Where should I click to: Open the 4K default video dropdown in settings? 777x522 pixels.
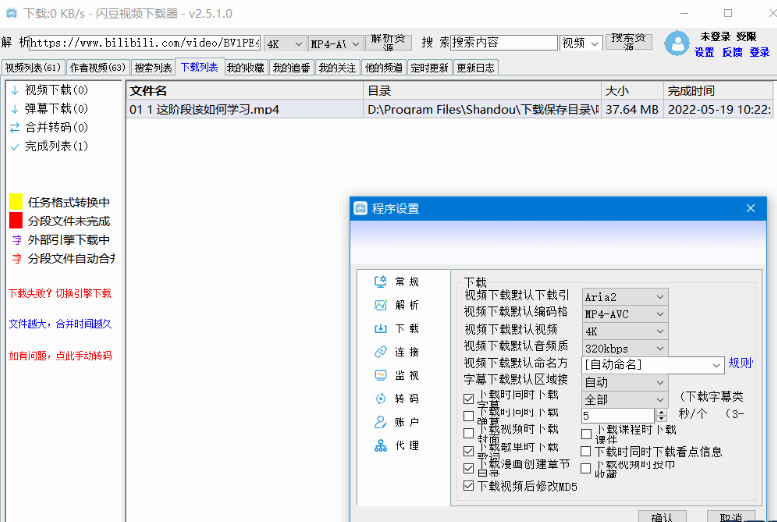(624, 331)
